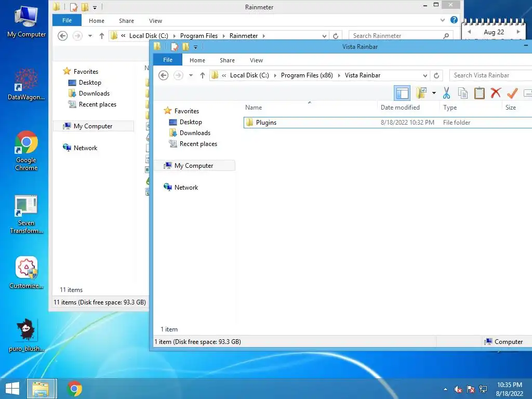
Task: Select the Plugins folder row
Action: [x=388, y=123]
